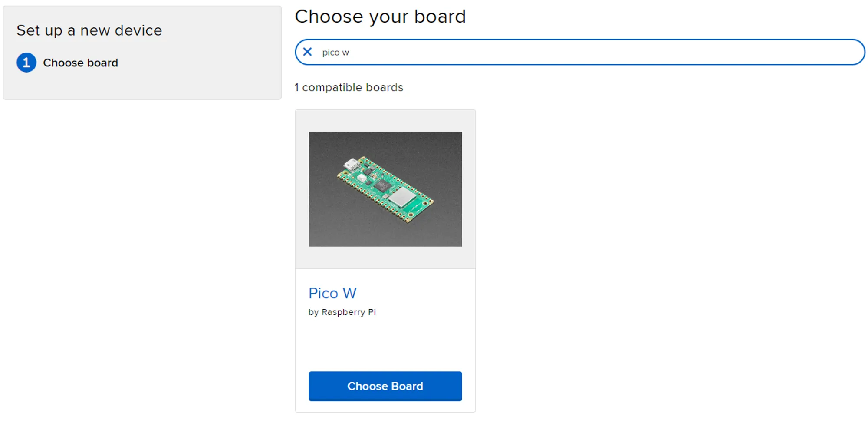The image size is (868, 423).
Task: Open the Pico W board photo
Action: tap(385, 189)
